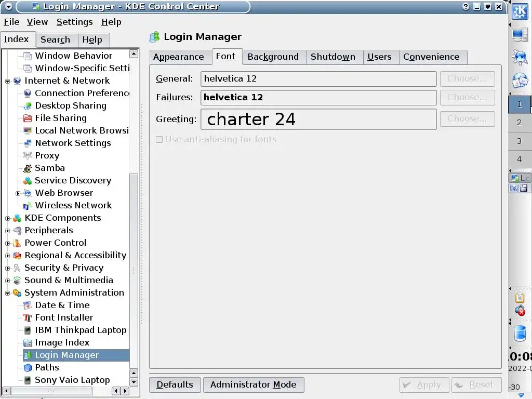Click the Proxy icon
Image resolution: width=532 pixels, height=399 pixels.
[x=28, y=156]
